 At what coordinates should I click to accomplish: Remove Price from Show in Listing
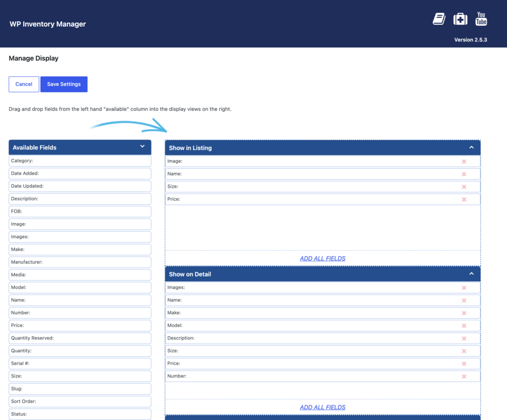464,200
